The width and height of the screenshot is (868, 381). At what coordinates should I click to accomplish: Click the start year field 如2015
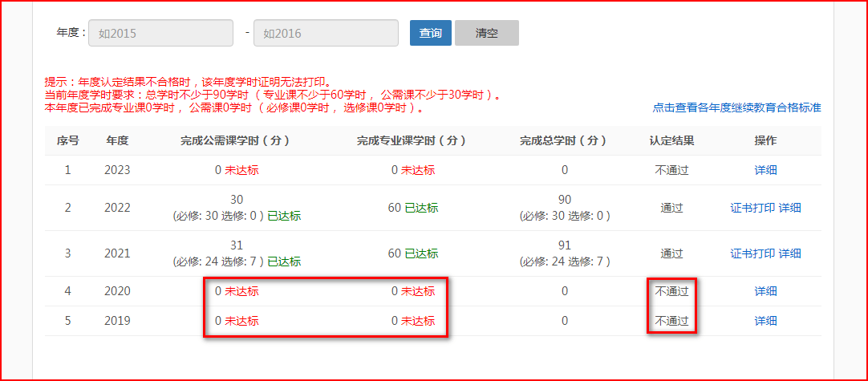(x=160, y=33)
